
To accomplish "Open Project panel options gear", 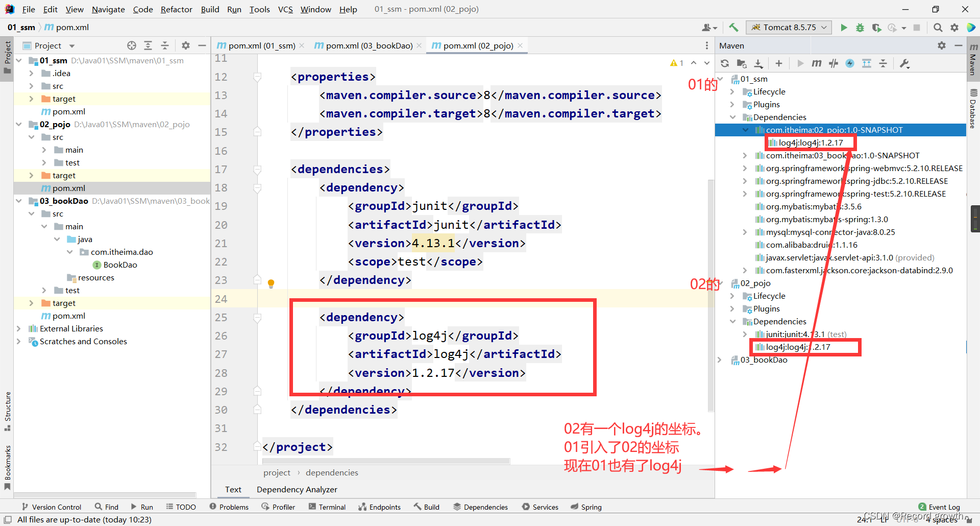I will [x=186, y=45].
